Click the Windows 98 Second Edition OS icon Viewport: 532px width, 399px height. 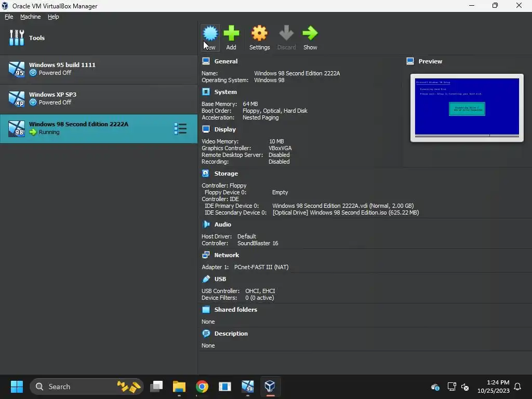coord(17,129)
